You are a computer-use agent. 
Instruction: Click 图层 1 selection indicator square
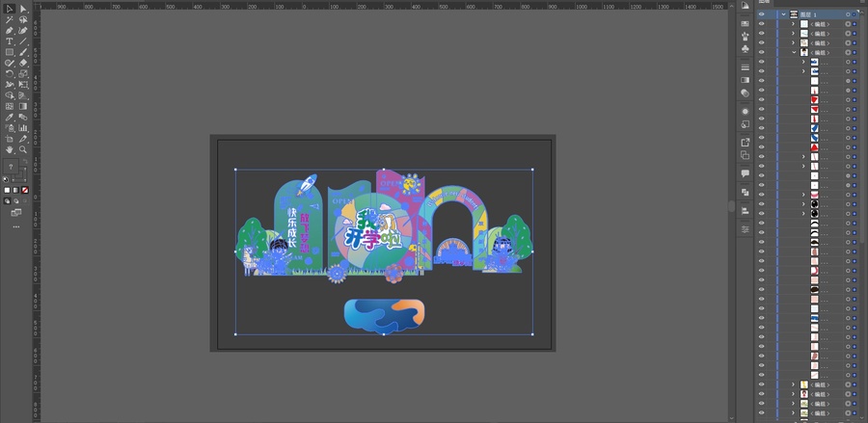(854, 14)
